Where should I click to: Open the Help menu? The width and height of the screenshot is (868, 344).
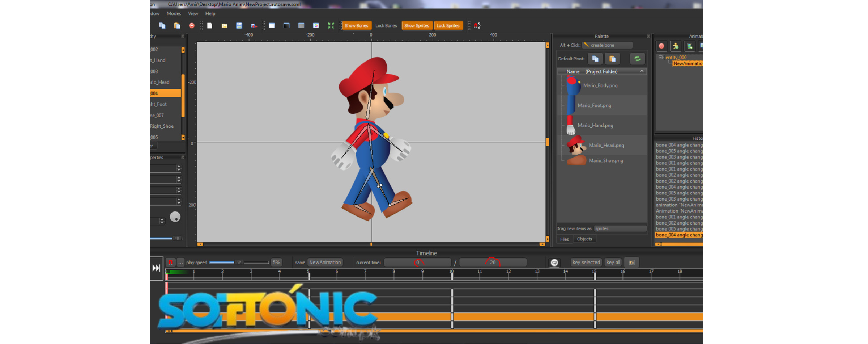click(210, 13)
